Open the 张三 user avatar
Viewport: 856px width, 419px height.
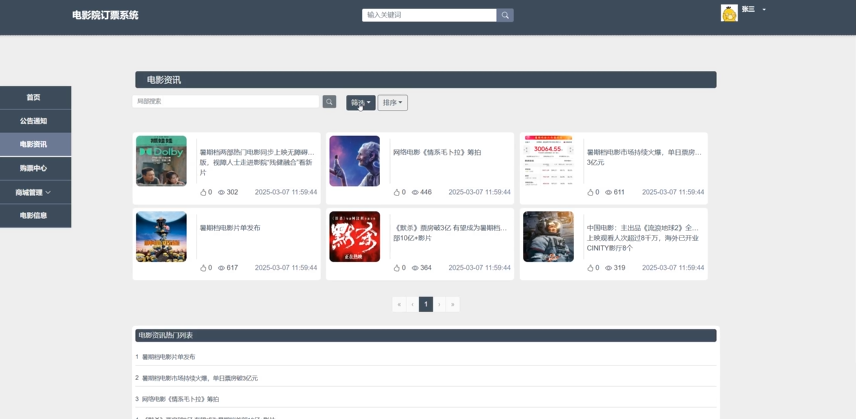click(x=729, y=13)
